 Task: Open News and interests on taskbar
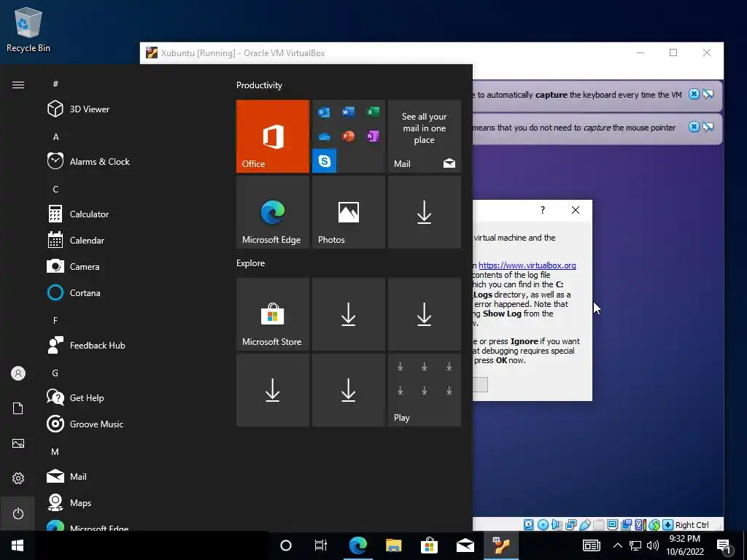click(x=591, y=545)
